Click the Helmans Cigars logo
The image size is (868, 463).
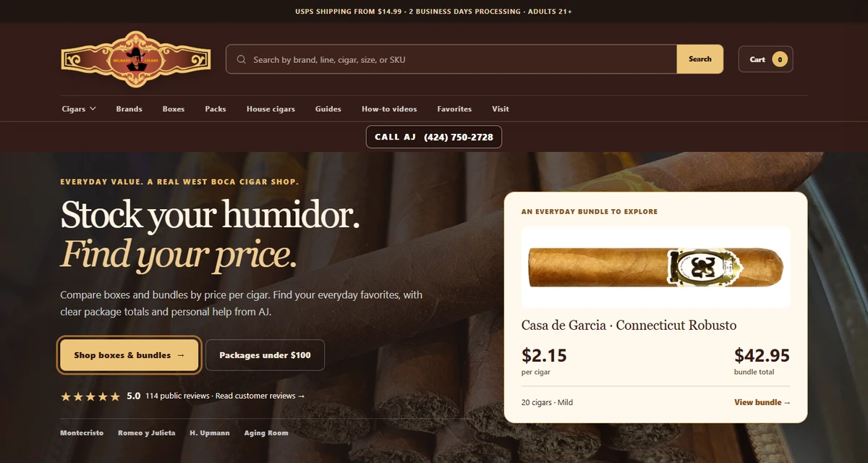coord(136,59)
